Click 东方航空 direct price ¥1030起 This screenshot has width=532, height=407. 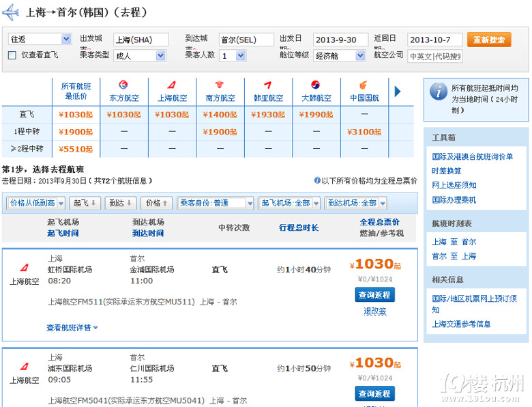124,115
